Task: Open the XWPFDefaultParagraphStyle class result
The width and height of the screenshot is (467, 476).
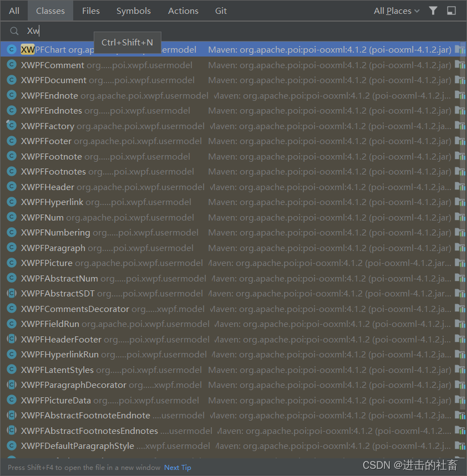Action: coord(233,446)
